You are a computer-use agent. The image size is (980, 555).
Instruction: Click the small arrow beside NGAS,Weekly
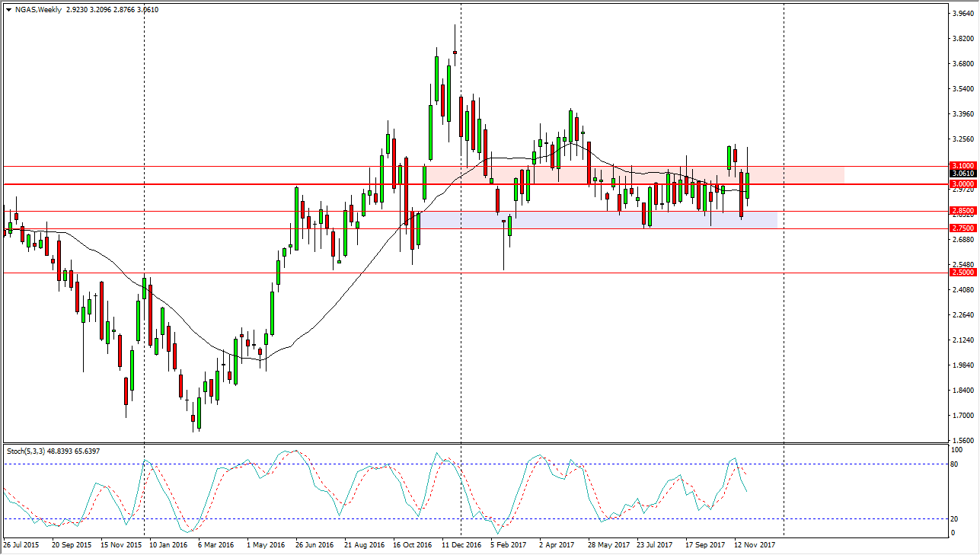point(8,8)
